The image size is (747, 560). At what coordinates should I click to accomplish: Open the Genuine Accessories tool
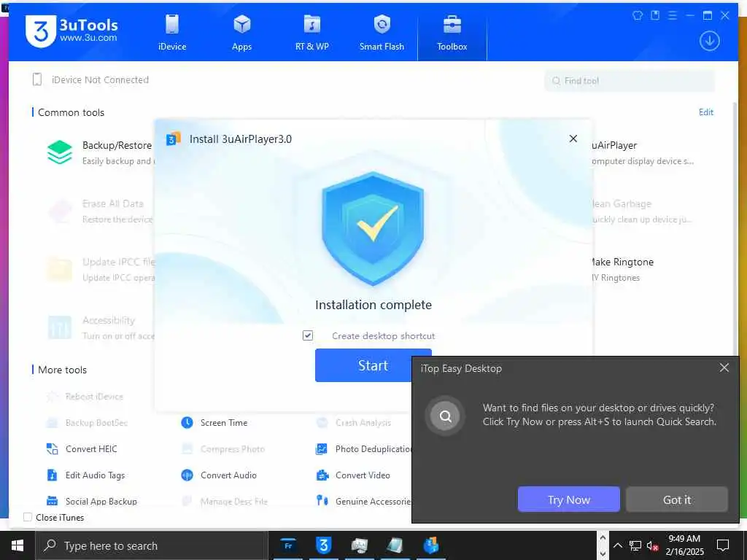coord(363,502)
